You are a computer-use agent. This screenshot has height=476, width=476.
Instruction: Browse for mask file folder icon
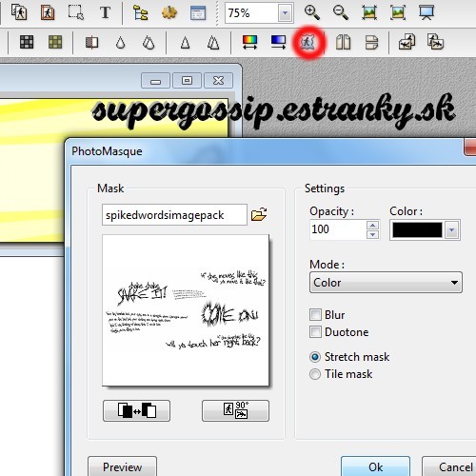259,214
